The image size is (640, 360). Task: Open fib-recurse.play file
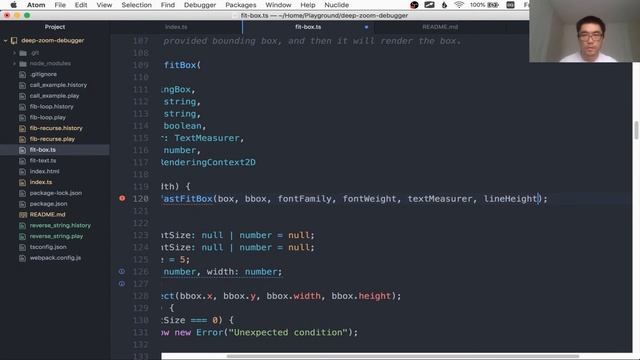pos(52,139)
